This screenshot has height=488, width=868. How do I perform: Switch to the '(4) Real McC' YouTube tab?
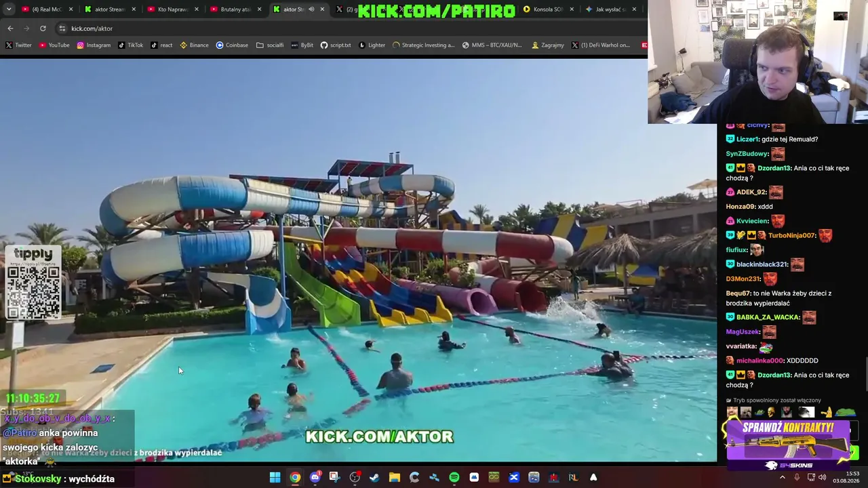coord(46,9)
